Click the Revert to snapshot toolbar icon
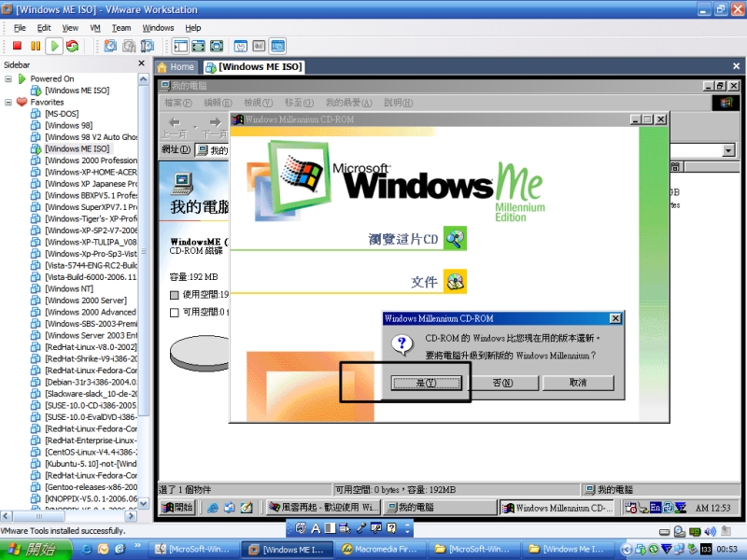Image resolution: width=747 pixels, height=560 pixels. pyautogui.click(x=129, y=46)
